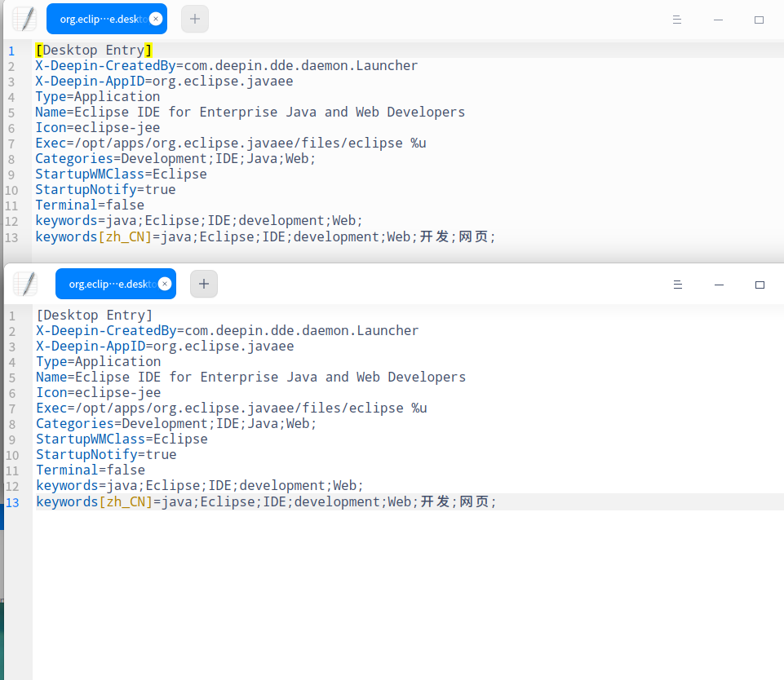Click 'Icon=eclipse-jee' in lower window
784x680 pixels.
pyautogui.click(x=99, y=393)
